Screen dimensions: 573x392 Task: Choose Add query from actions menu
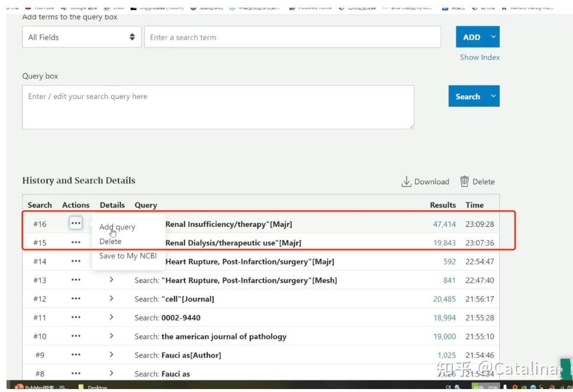coord(117,227)
